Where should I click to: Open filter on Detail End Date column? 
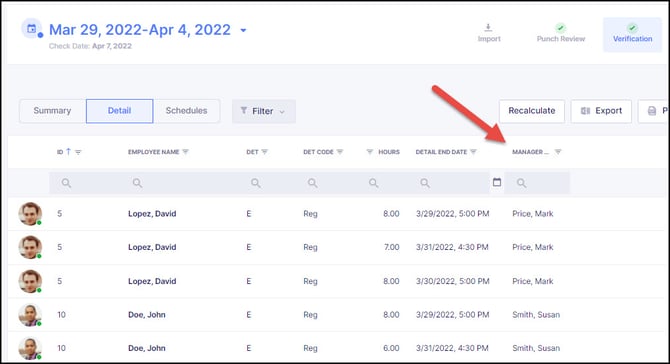coord(473,152)
